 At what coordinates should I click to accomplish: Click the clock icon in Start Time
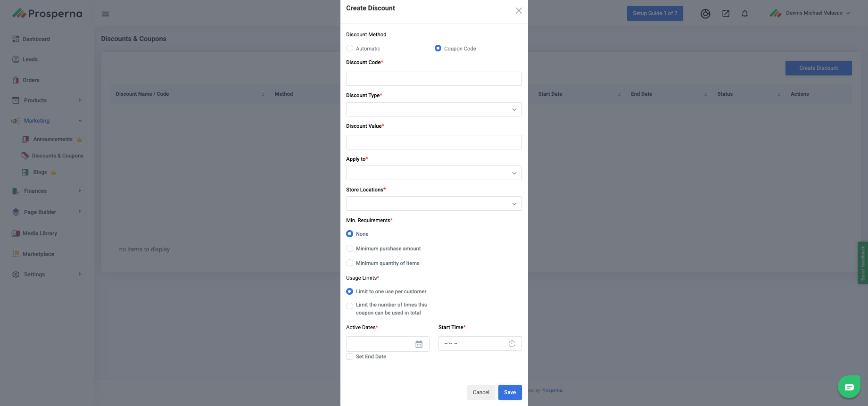[512, 344]
